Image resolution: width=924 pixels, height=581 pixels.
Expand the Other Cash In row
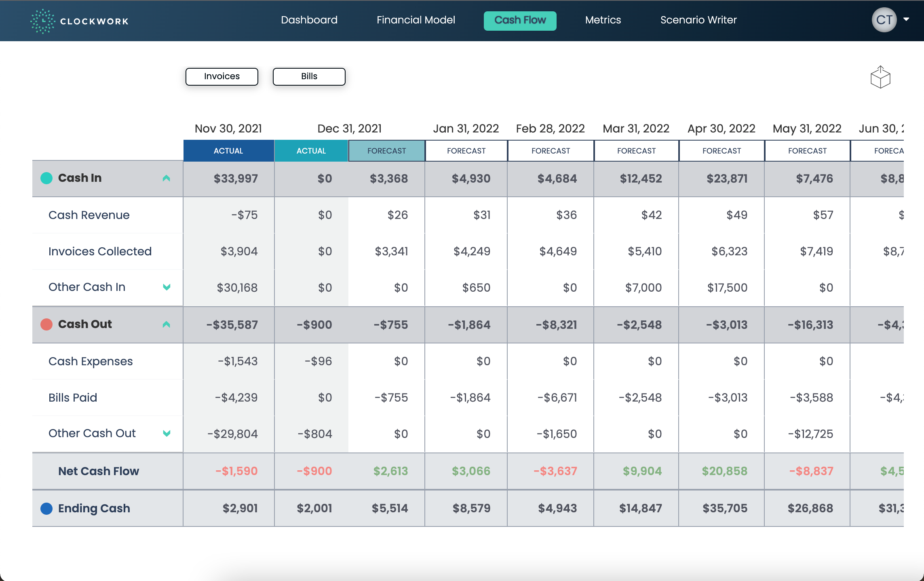pos(167,287)
